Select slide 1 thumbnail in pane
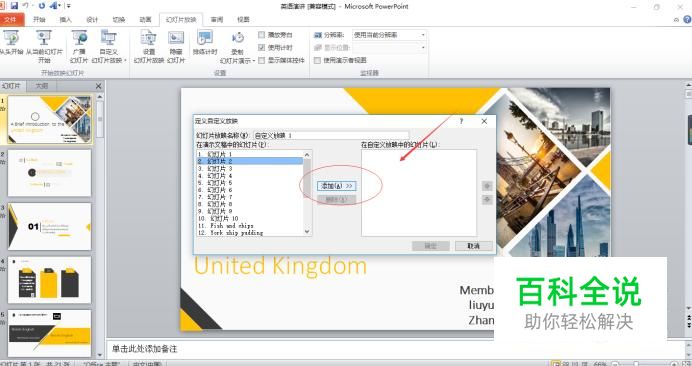This screenshot has height=366, width=692. (x=49, y=120)
